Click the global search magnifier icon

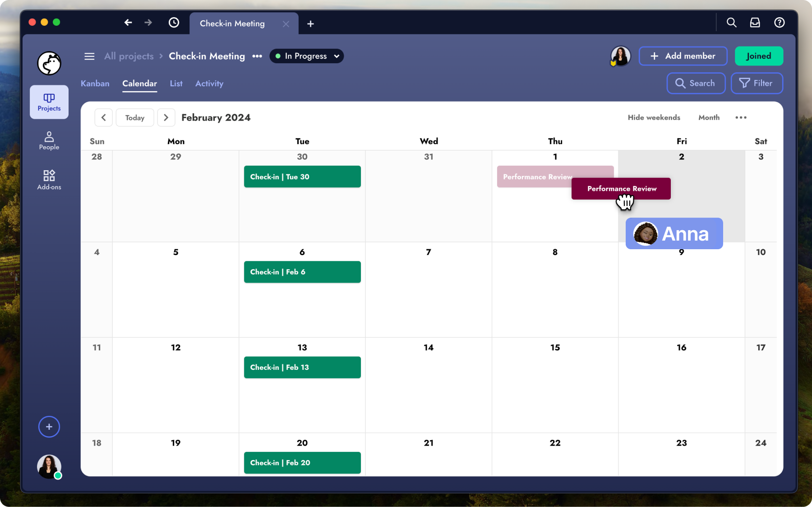[731, 23]
